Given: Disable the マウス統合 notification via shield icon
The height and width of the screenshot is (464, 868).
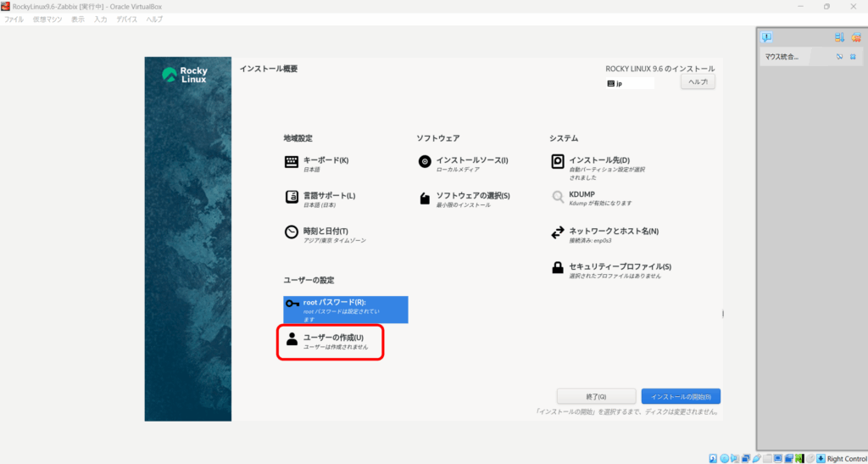Looking at the screenshot, I should click(840, 57).
